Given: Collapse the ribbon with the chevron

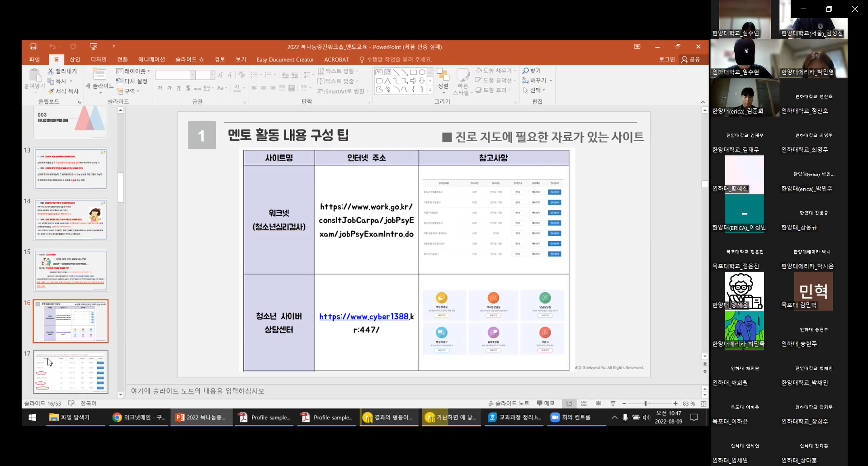Looking at the screenshot, I should click(x=703, y=102).
